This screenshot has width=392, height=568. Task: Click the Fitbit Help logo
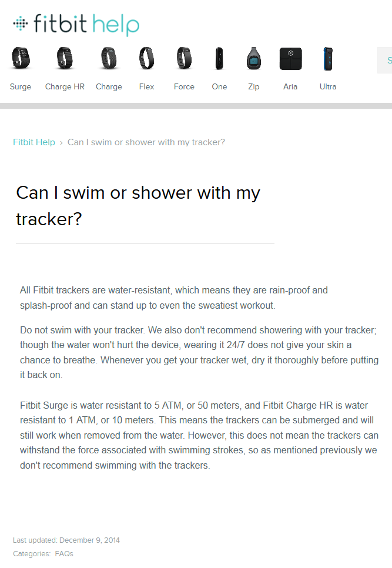pos(76,25)
